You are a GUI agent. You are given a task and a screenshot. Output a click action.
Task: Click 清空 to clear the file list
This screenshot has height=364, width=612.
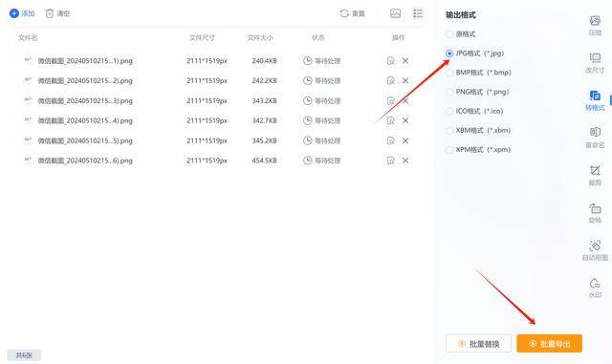57,13
